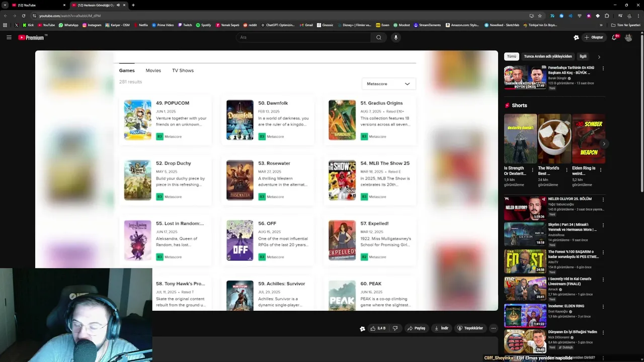Open the account avatar menu
This screenshot has width=644, height=362.
628,37
